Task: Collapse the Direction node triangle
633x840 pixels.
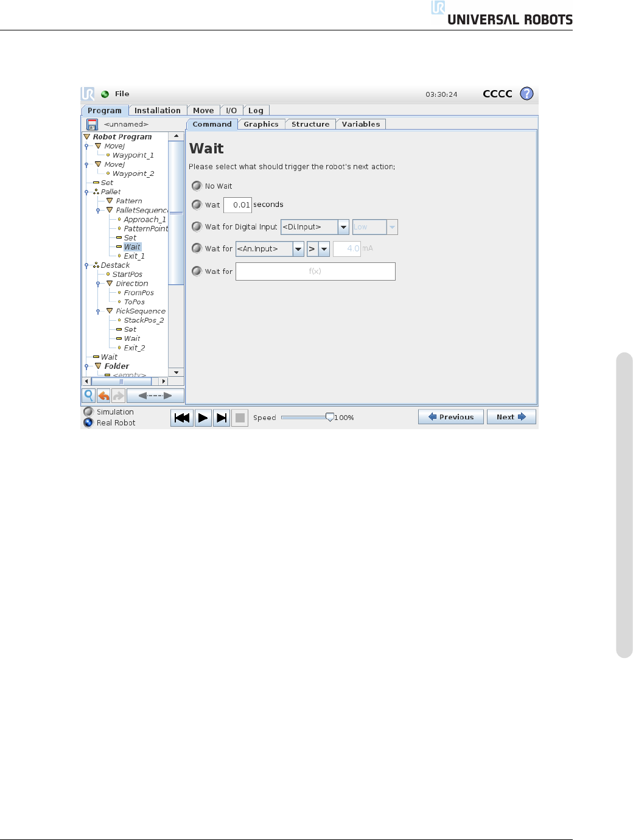Action: tap(110, 284)
